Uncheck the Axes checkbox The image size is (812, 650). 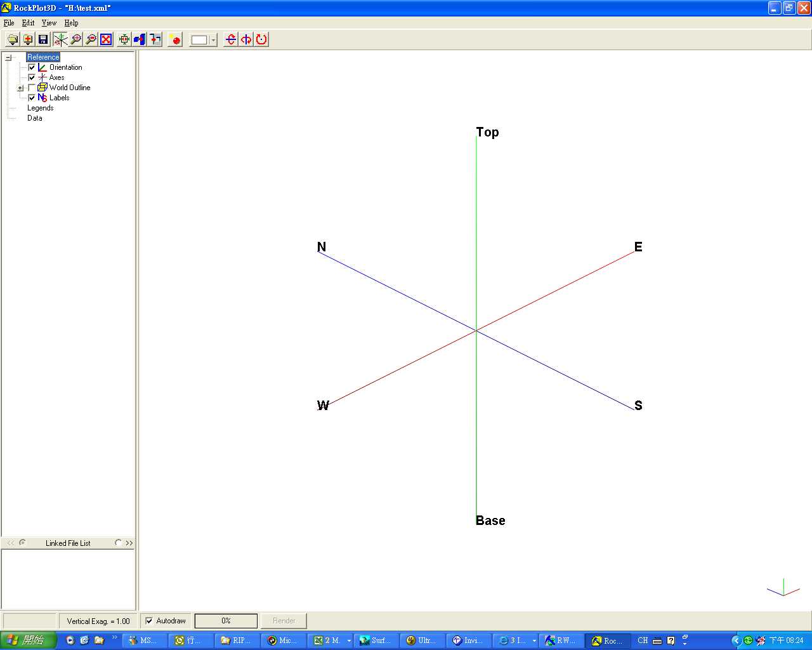click(32, 77)
